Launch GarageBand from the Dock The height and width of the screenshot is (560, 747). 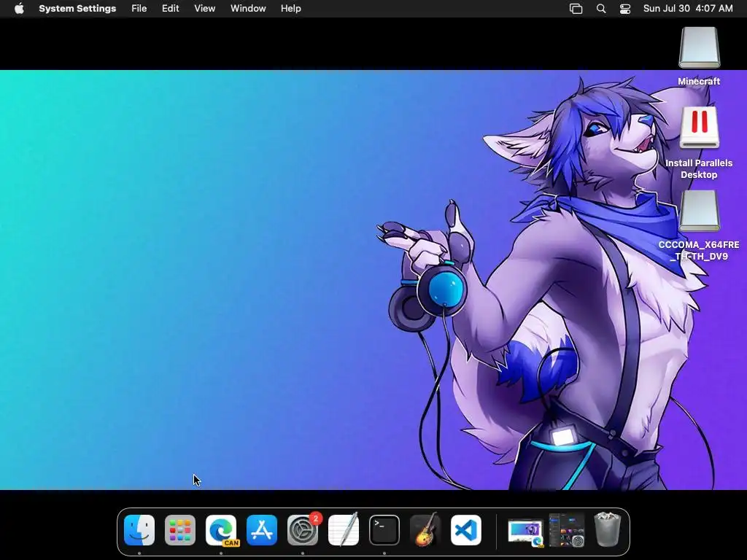[x=425, y=530]
